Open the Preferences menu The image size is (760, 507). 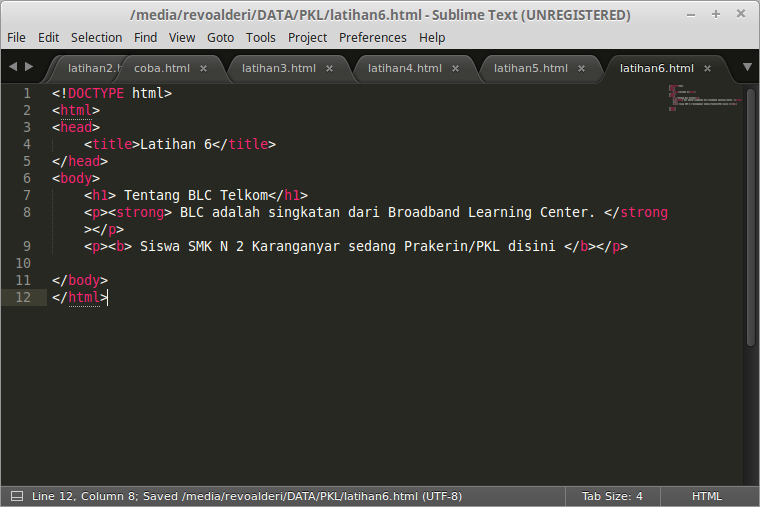click(x=372, y=37)
